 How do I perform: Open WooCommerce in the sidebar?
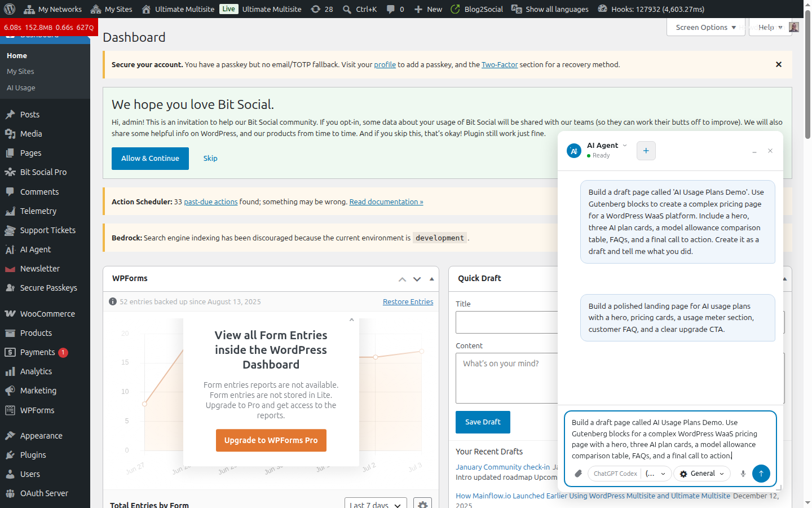click(45, 314)
